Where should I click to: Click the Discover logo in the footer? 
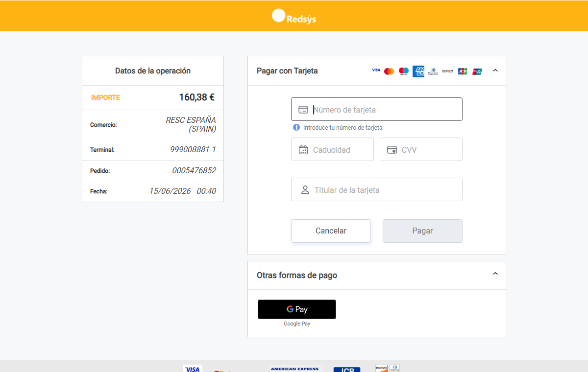[x=382, y=368]
